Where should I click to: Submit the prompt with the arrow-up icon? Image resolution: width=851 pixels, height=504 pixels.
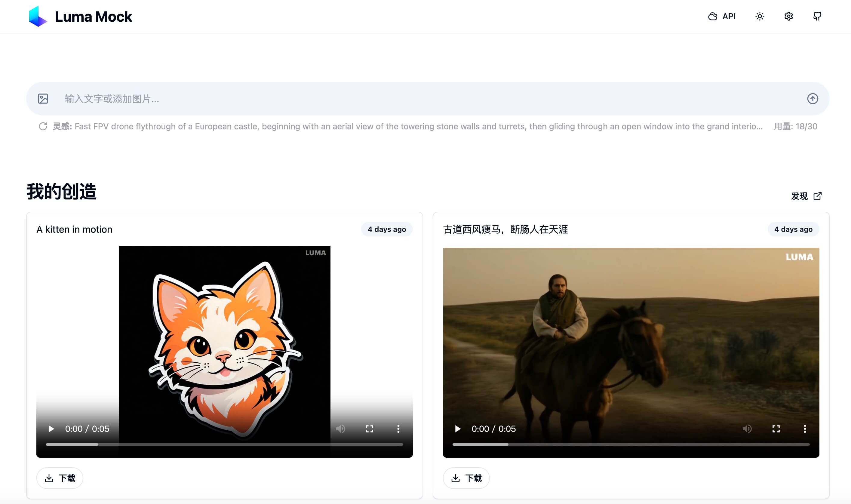point(813,99)
